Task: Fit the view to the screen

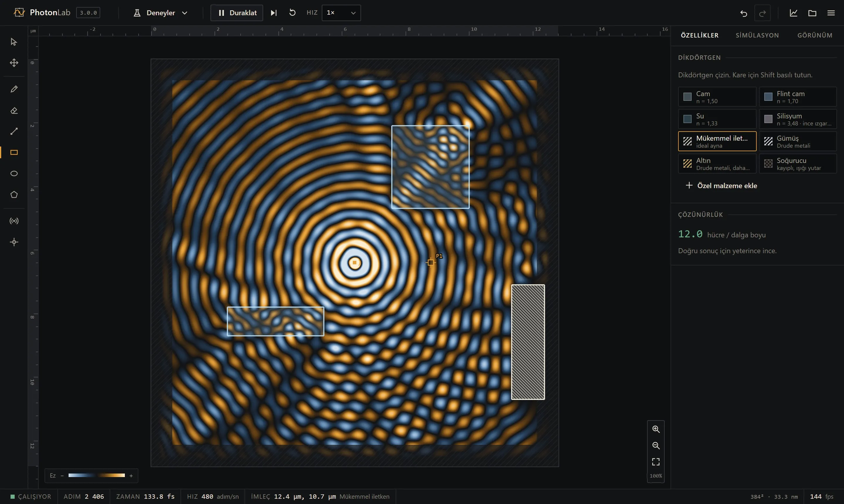Action: coord(656,462)
